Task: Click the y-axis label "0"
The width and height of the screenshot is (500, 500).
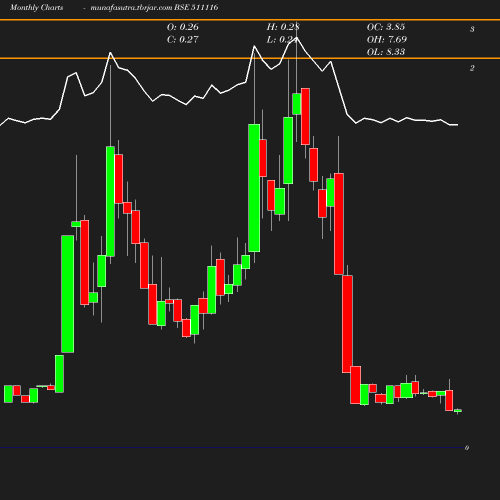Action: click(x=467, y=448)
